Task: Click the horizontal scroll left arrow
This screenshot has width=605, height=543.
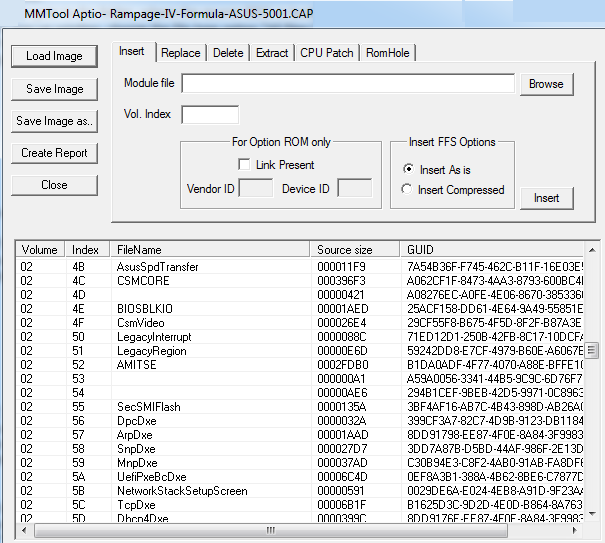Action: click(24, 530)
